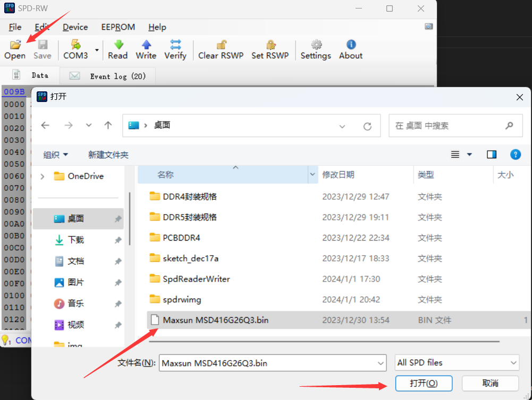The height and width of the screenshot is (400, 532).
Task: Click the 在 桌面 中搜索 search box
Action: coord(455,126)
